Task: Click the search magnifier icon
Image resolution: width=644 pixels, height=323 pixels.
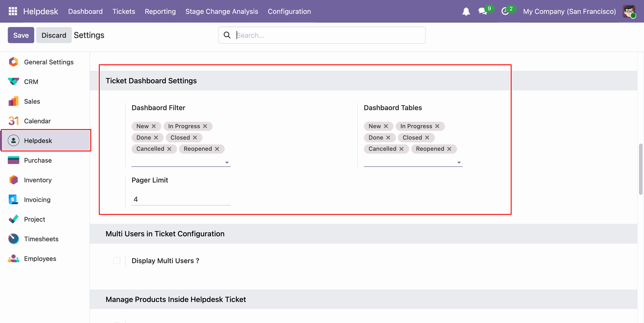Action: point(227,35)
